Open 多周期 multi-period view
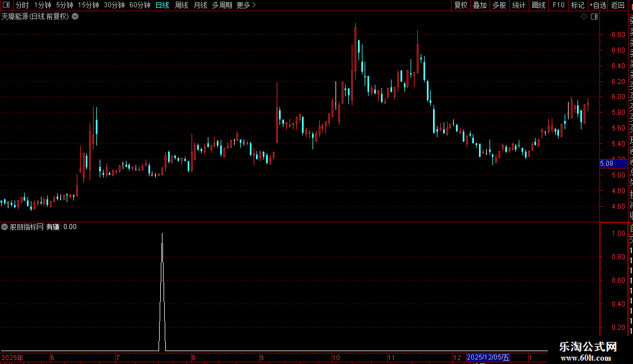The width and height of the screenshot is (633, 364). point(222,5)
